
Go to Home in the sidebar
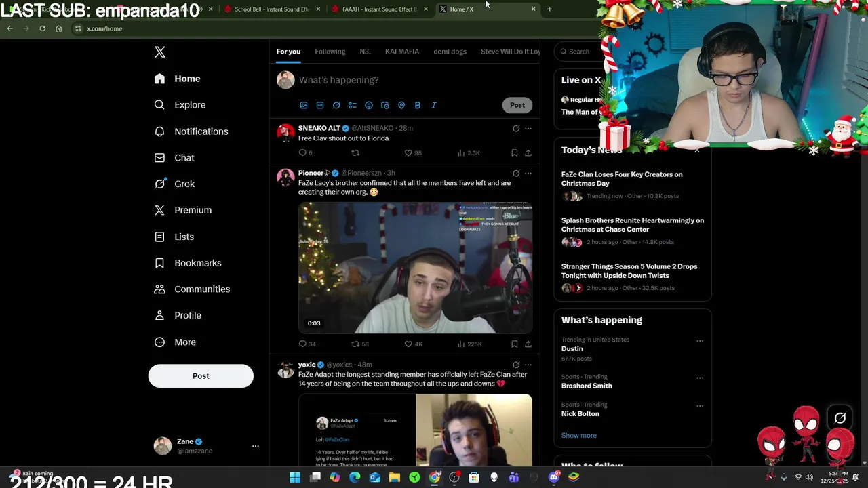click(x=178, y=79)
